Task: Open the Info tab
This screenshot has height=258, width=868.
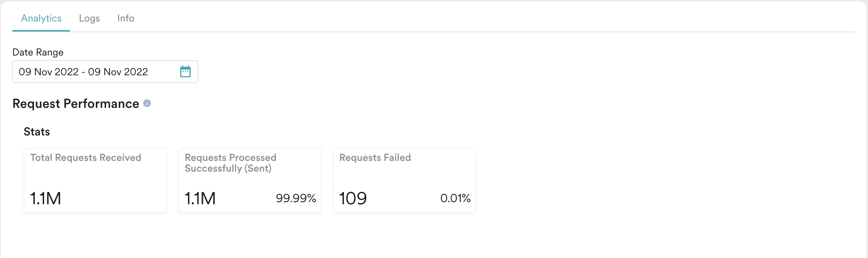Action: (x=125, y=18)
